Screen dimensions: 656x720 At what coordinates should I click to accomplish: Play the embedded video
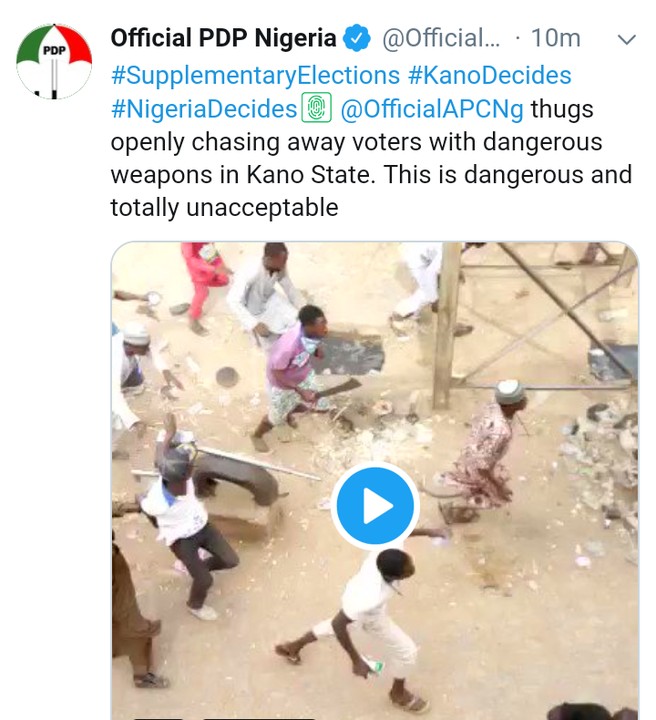(x=375, y=507)
